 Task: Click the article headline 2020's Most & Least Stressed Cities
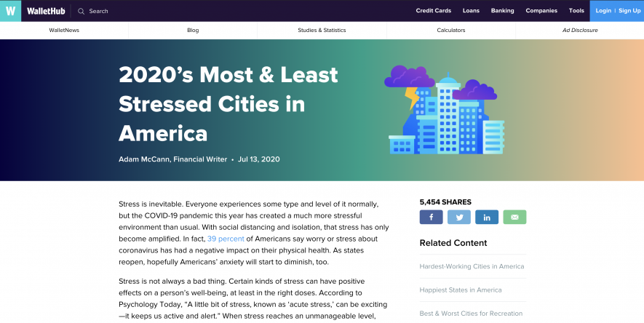pos(228,104)
